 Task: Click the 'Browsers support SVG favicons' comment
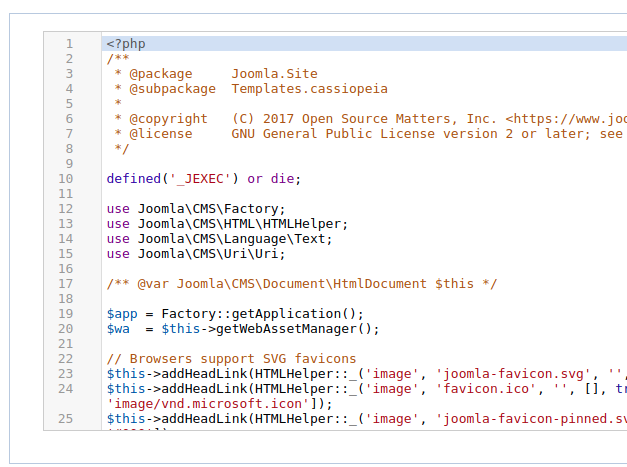click(231, 359)
